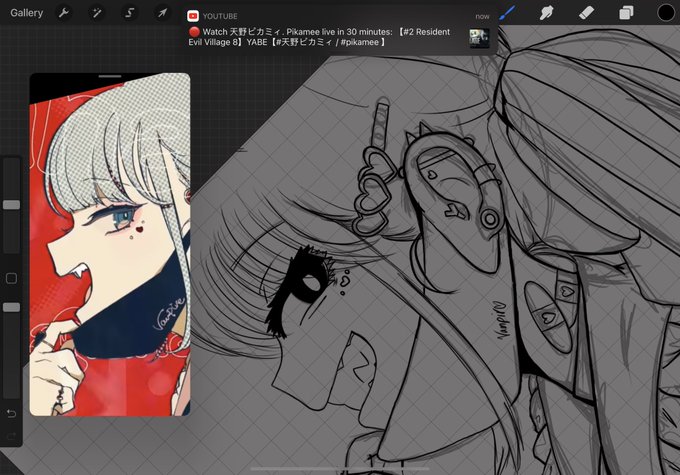Adjust the brush size slider handle
The height and width of the screenshot is (475, 680).
[12, 205]
